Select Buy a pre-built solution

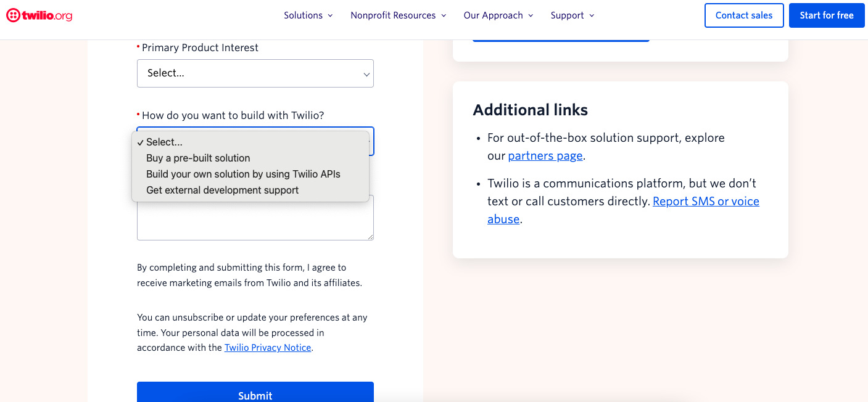(x=198, y=158)
